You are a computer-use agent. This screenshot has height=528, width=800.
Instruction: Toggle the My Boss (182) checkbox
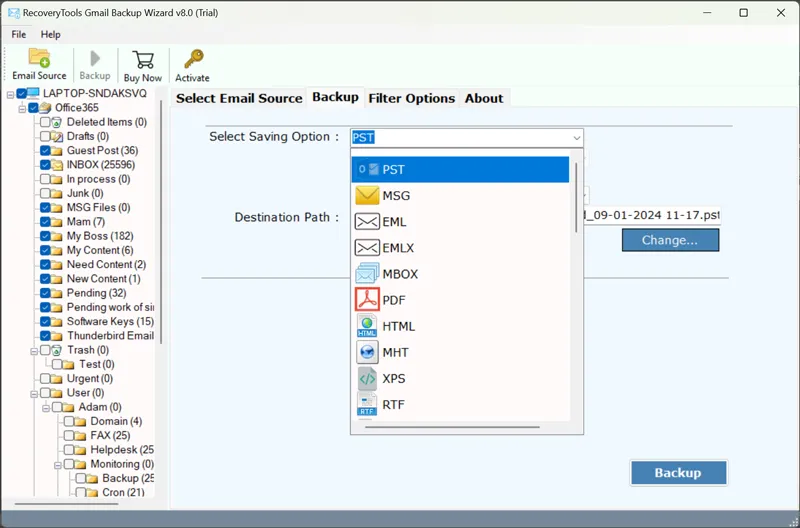point(45,236)
